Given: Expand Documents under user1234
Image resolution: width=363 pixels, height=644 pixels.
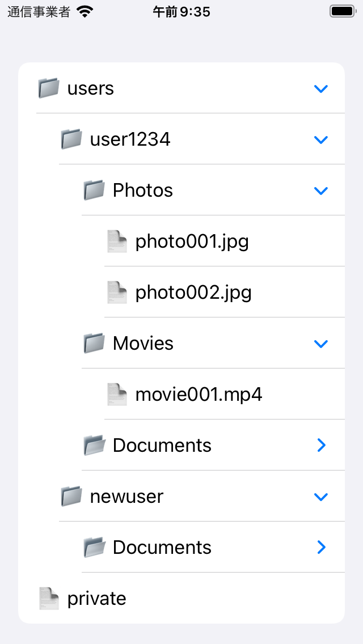Looking at the screenshot, I should (322, 445).
